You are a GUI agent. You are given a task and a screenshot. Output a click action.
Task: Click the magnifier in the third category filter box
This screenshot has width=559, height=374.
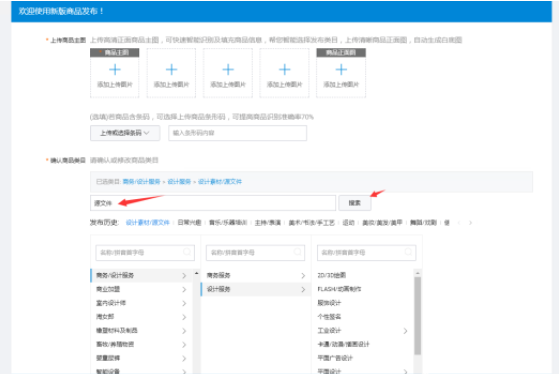click(408, 252)
